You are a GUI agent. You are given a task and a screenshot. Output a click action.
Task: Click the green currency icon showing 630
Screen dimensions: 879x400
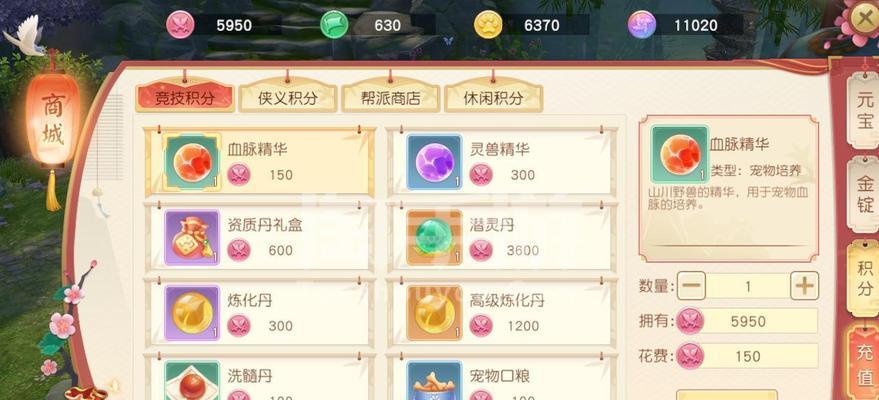click(334, 25)
